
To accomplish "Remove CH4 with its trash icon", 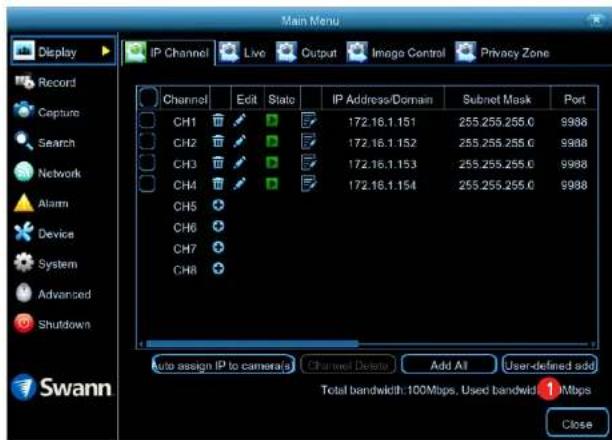I will pyautogui.click(x=218, y=183).
